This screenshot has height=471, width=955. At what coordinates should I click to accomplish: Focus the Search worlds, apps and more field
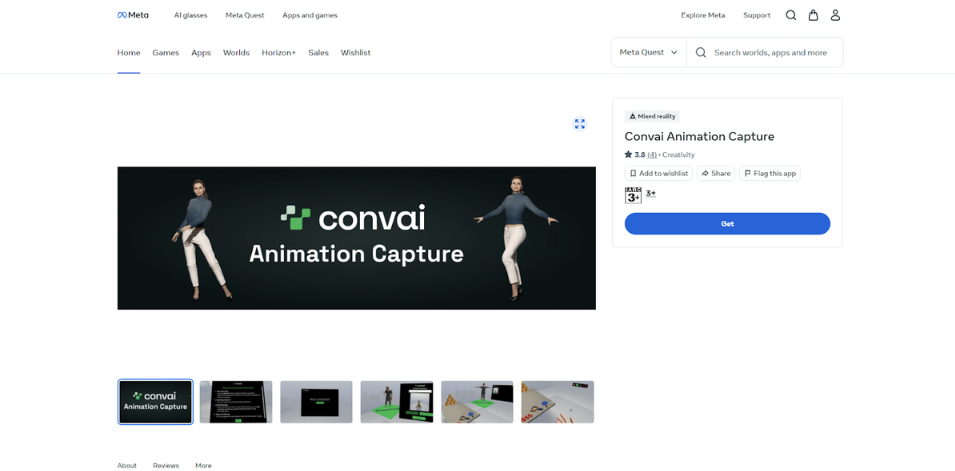(765, 52)
